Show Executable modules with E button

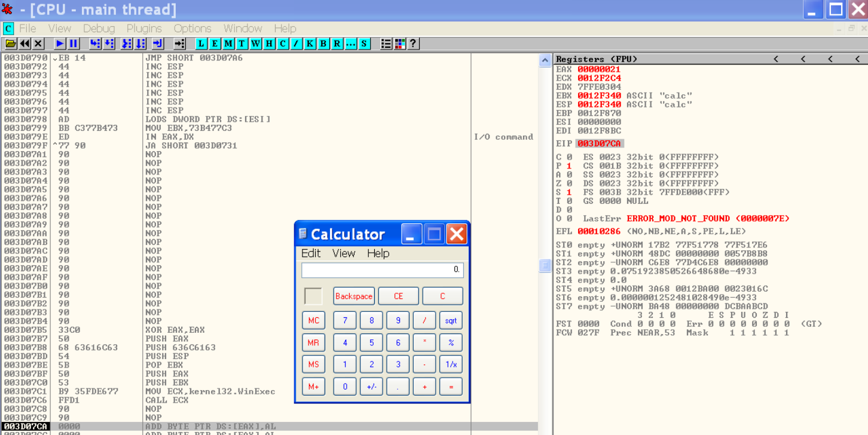[x=215, y=44]
